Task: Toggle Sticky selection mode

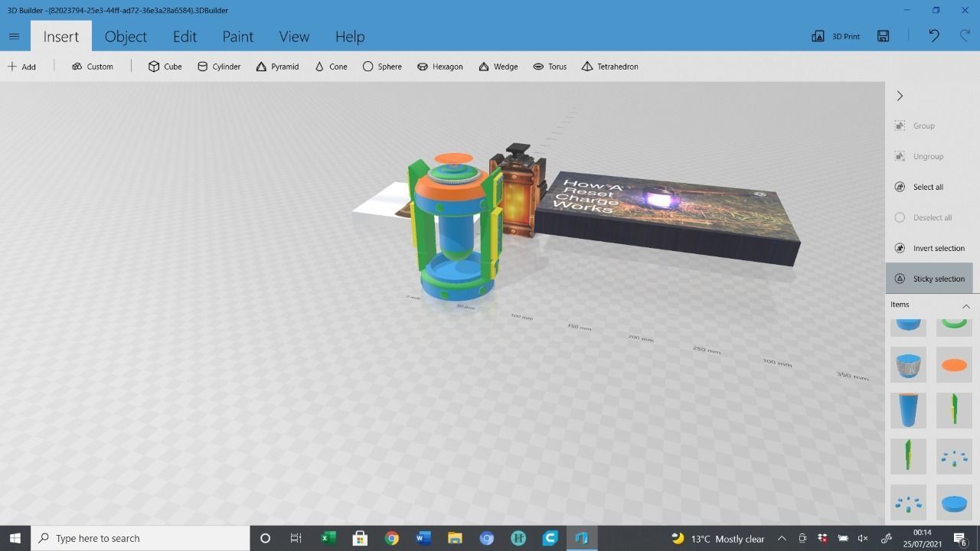Action: 931,279
